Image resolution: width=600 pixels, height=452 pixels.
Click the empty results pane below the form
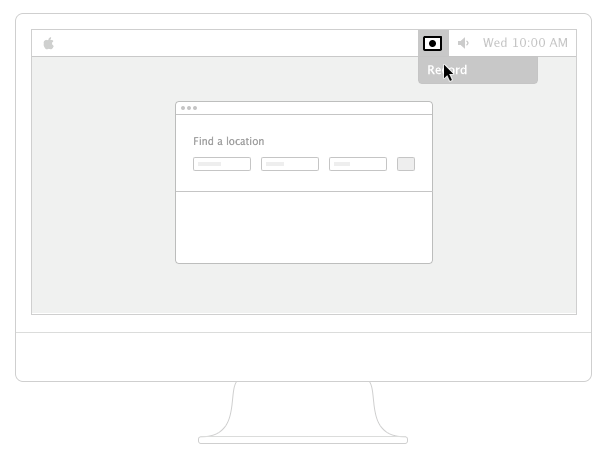coord(303,227)
